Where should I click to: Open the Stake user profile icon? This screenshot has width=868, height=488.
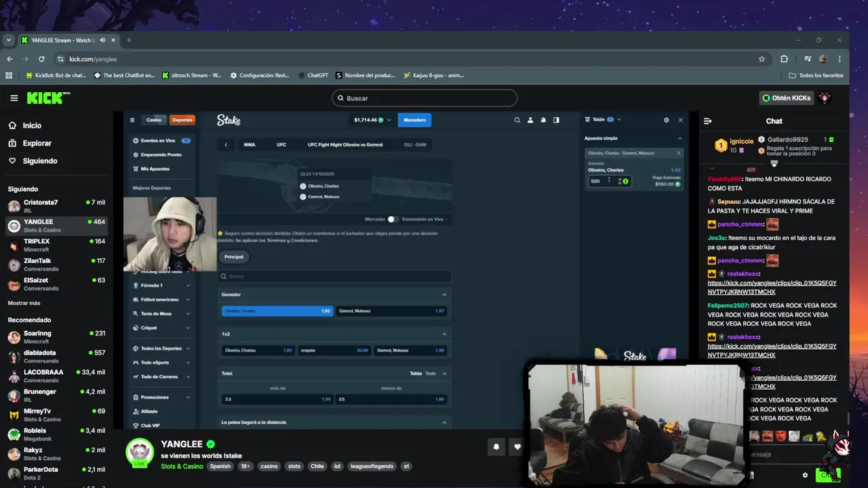(530, 120)
